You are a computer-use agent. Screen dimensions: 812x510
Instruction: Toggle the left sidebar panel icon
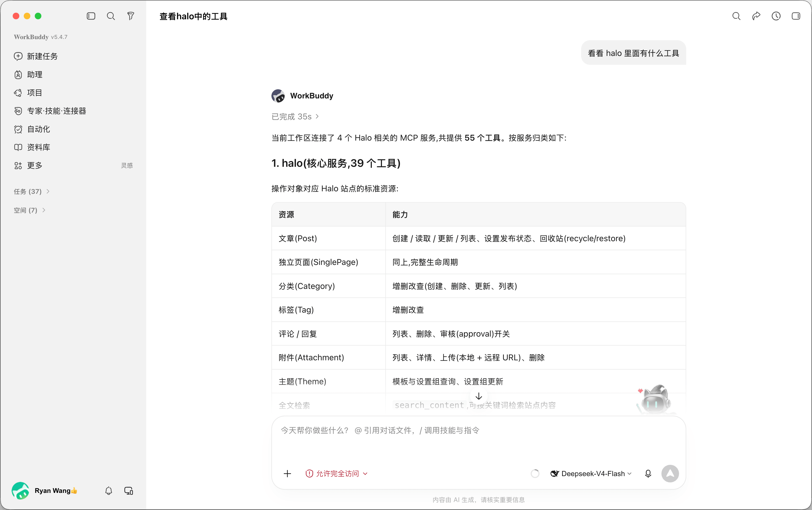(91, 16)
